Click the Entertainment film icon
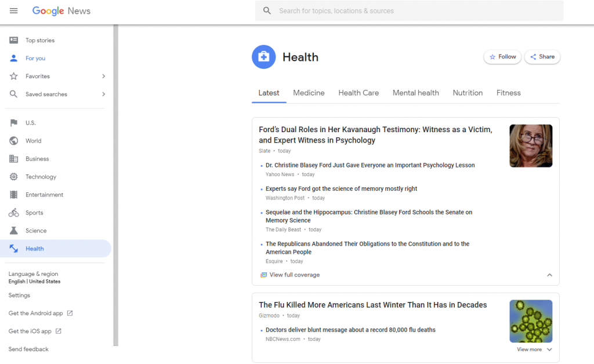 pyautogui.click(x=14, y=195)
